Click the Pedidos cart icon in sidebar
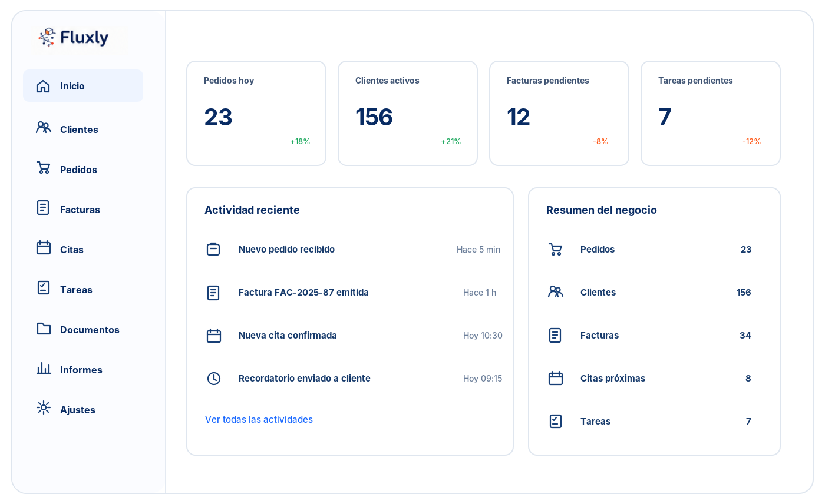825x504 pixels. 44,168
